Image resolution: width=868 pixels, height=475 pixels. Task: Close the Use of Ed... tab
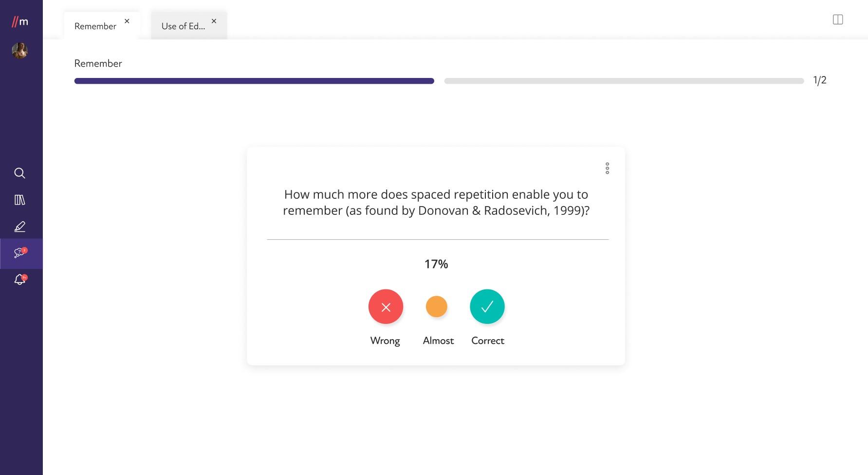(214, 21)
